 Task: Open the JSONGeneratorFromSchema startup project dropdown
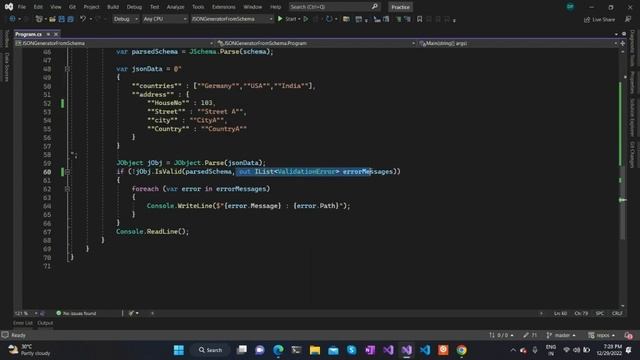(x=232, y=19)
